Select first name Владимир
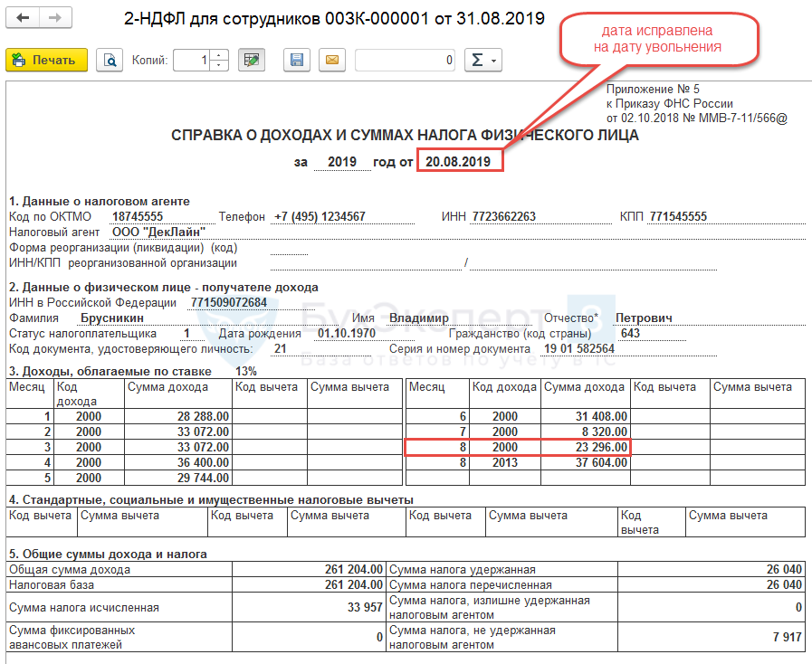 tap(419, 318)
